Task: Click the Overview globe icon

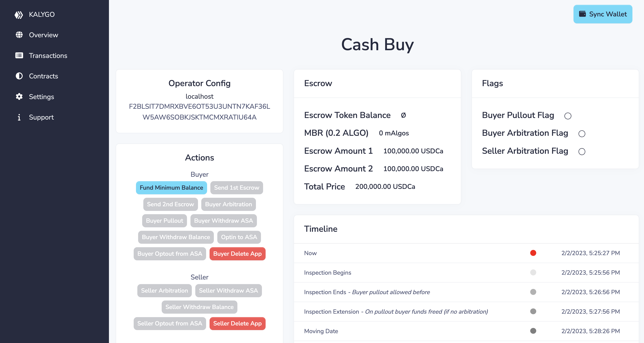Action: click(19, 35)
